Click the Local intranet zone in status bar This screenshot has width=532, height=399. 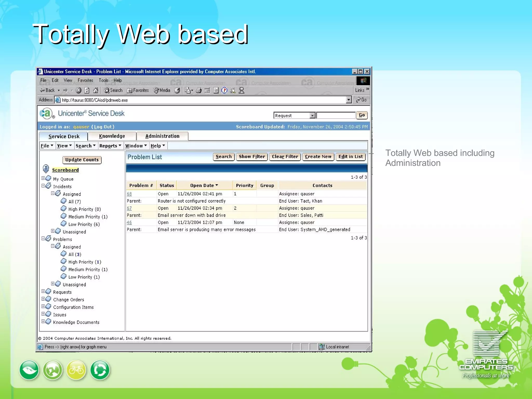click(x=334, y=347)
